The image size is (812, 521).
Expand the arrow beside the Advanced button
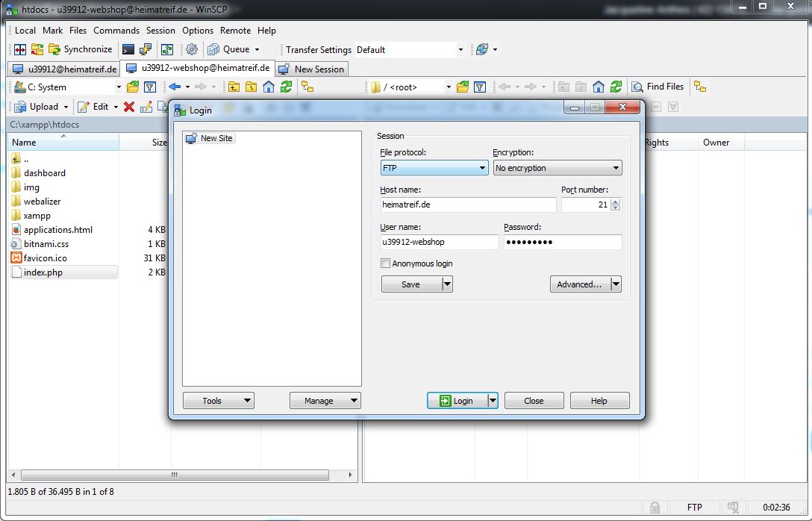pyautogui.click(x=616, y=284)
